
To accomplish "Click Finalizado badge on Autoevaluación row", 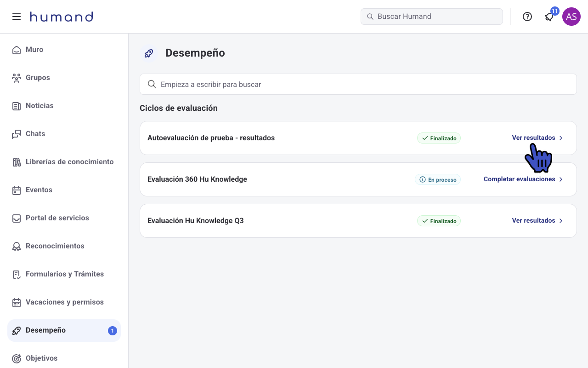I will pos(439,138).
